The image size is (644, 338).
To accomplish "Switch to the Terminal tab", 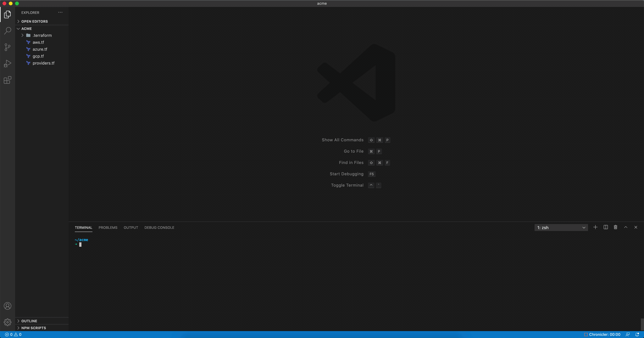I will click(83, 228).
